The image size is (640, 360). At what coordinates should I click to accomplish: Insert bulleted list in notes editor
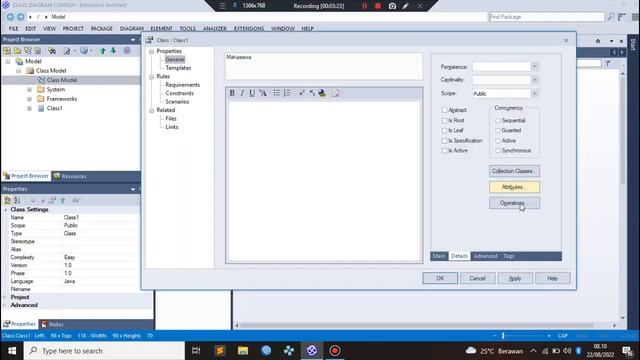[x=276, y=93]
